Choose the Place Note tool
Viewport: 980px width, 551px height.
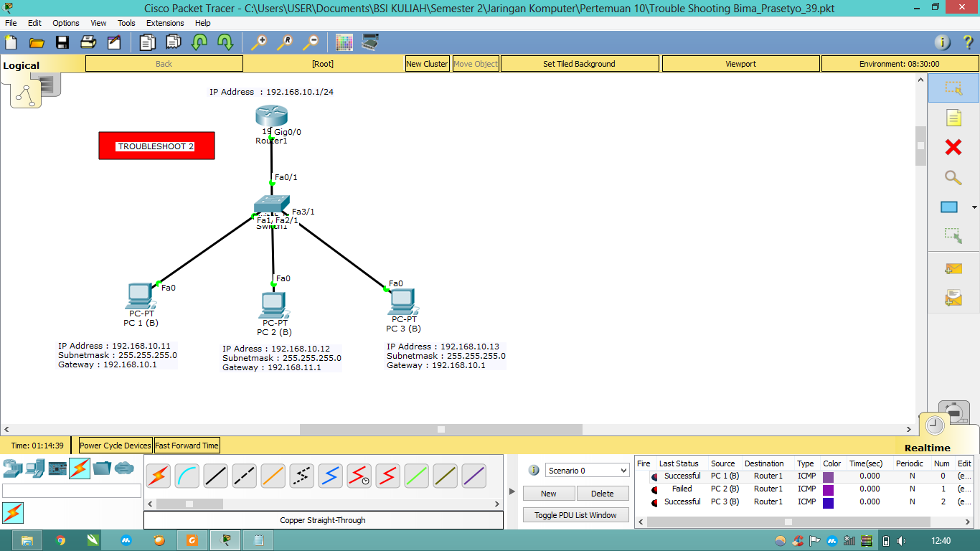(953, 118)
